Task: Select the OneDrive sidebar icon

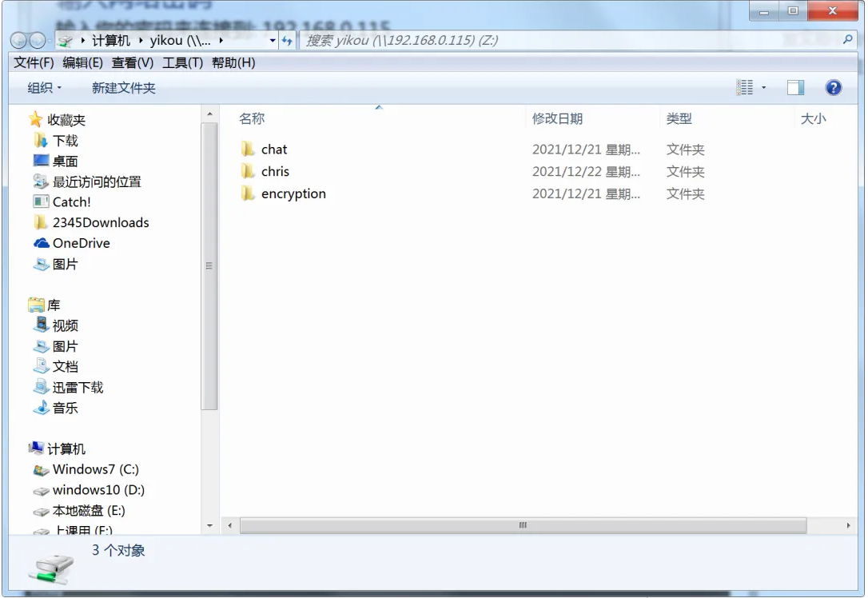Action: pos(40,243)
